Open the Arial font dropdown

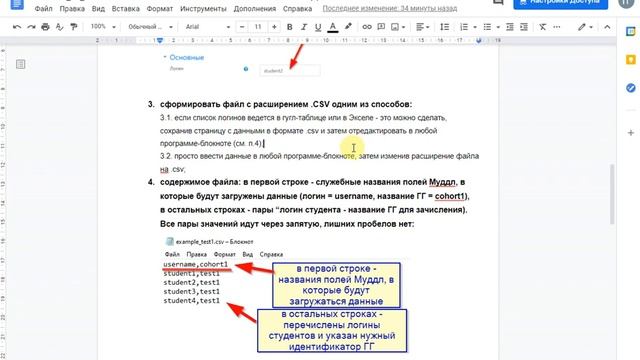pos(207,27)
